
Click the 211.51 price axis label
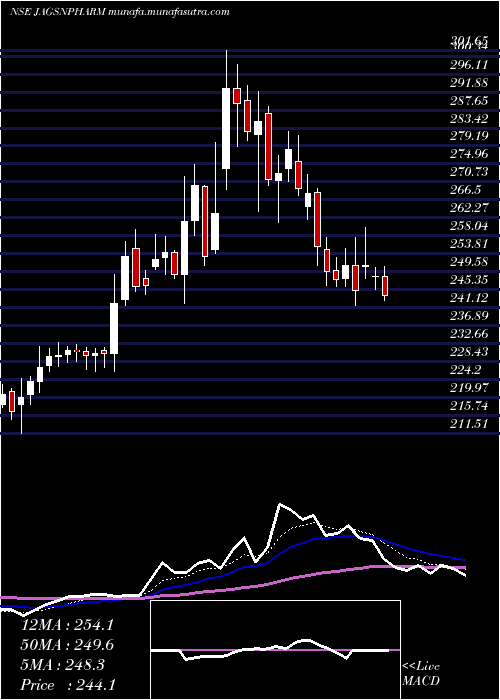(x=469, y=423)
